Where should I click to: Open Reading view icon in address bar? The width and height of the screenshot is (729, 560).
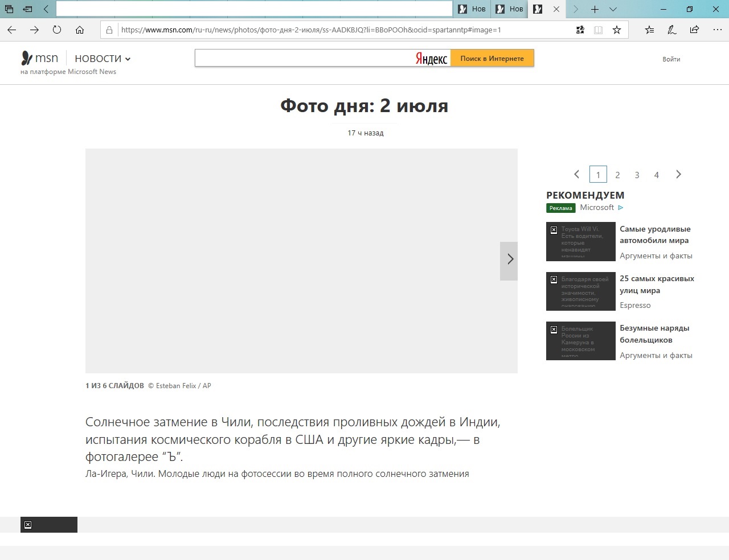[x=598, y=30]
